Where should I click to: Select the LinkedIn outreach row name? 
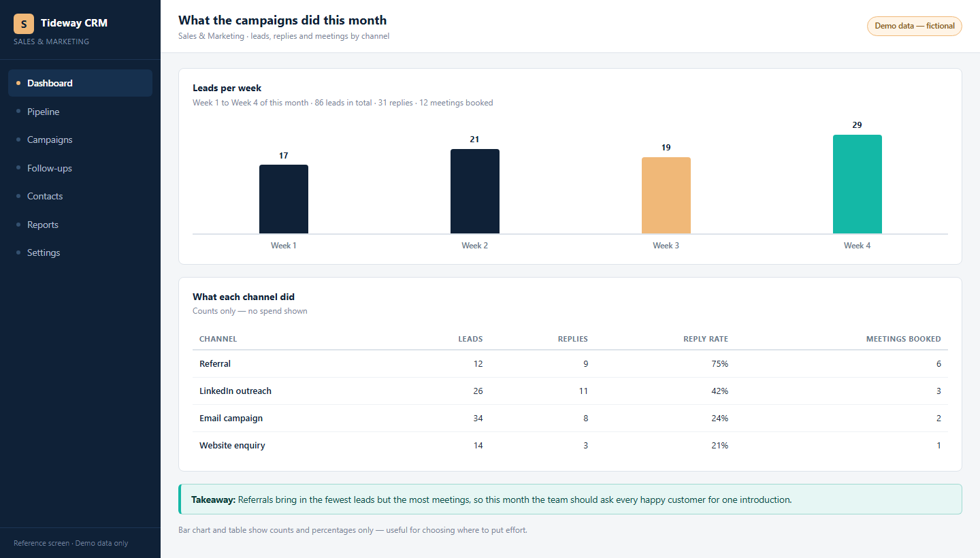pos(235,391)
